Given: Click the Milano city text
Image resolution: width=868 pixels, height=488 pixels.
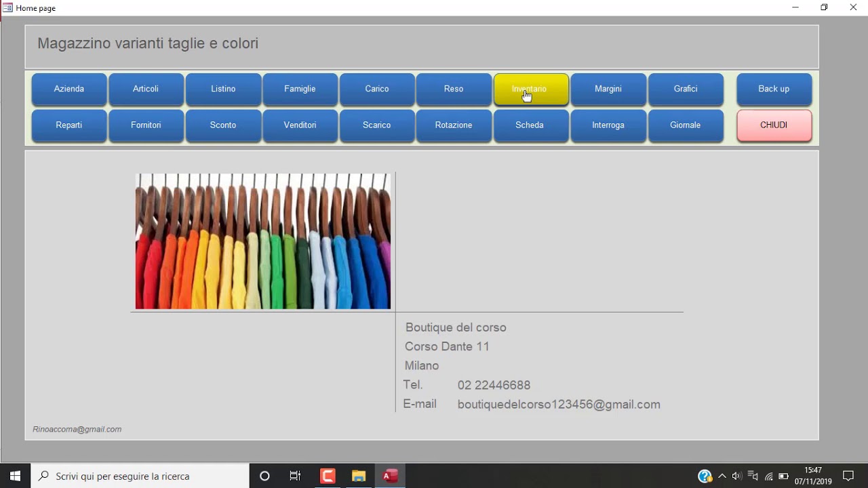Looking at the screenshot, I should tap(422, 365).
